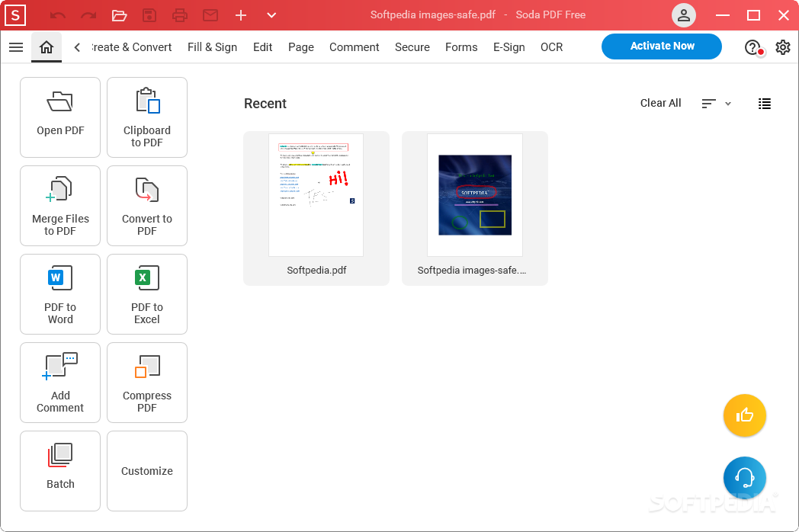Click the plus icon in title bar
799x532 pixels.
click(x=241, y=15)
